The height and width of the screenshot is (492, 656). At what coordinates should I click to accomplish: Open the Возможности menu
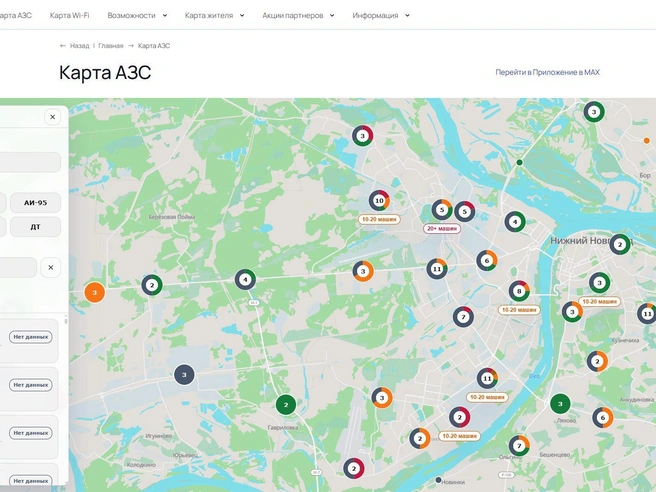131,15
